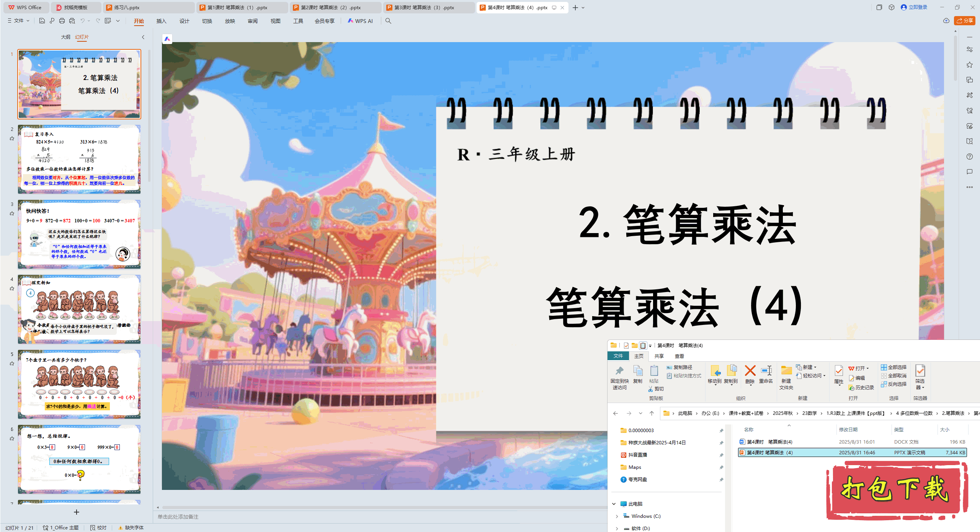The width and height of the screenshot is (980, 532).
Task: Click the floating WPS AI icon above slide
Action: coord(167,39)
